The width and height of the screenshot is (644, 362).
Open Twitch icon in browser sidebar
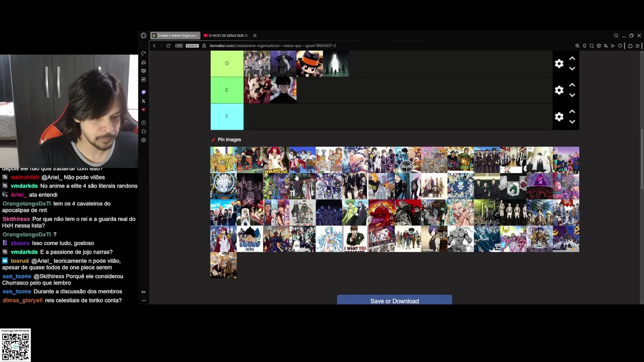point(143,93)
